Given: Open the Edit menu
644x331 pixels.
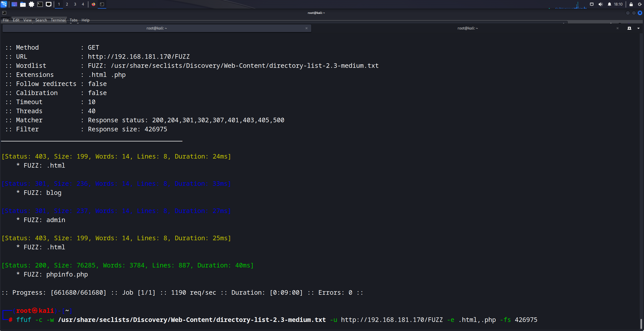Looking at the screenshot, I should point(16,20).
